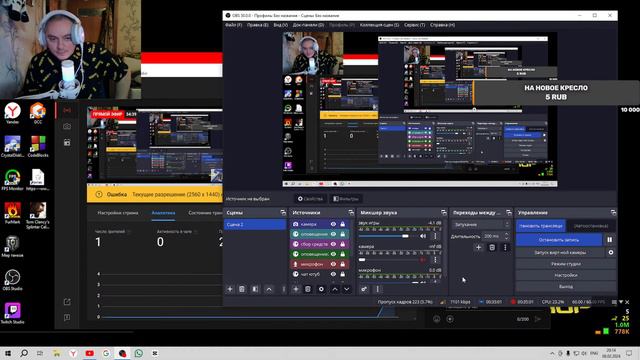
Task: Open Twitch Studio desktop shortcut
Action: [x=12, y=313]
